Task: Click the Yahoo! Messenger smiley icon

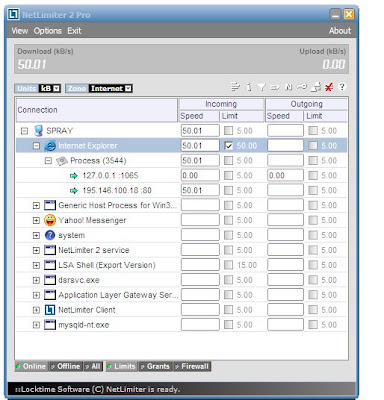Action: [50, 220]
